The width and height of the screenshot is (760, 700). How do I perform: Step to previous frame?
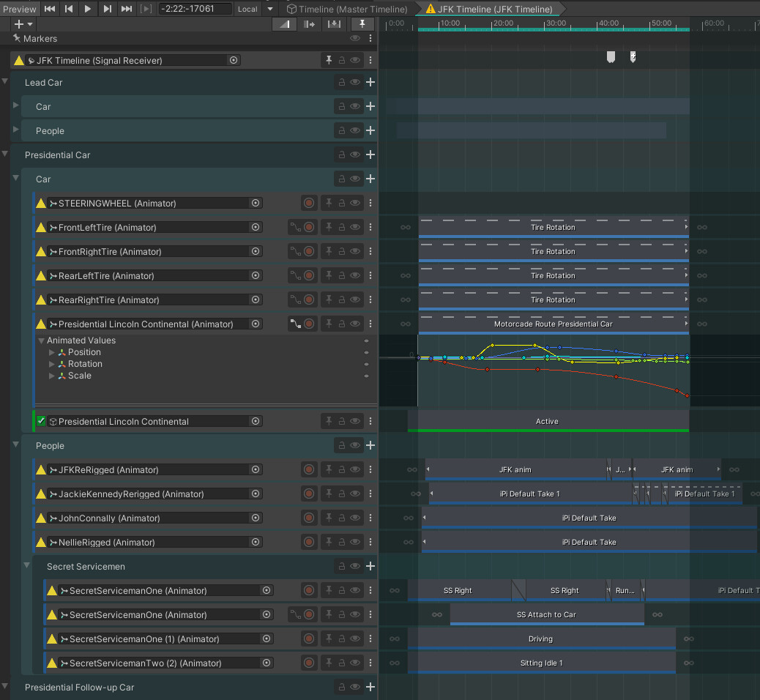tap(69, 9)
